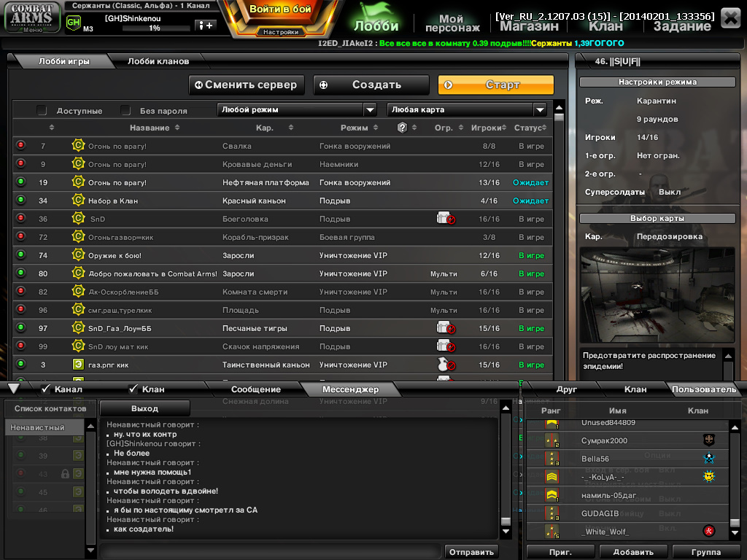The image size is (747, 560).
Task: Click the room list scrollbar thumb
Action: (560, 117)
